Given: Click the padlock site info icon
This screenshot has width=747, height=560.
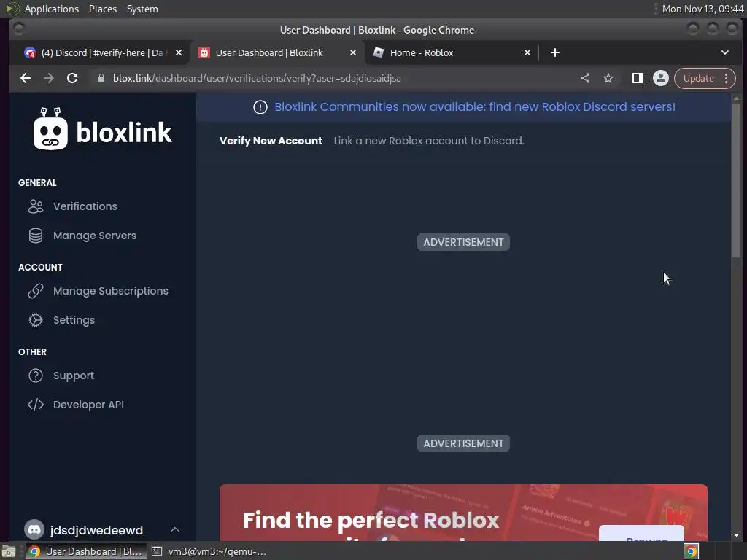Looking at the screenshot, I should click(x=101, y=78).
